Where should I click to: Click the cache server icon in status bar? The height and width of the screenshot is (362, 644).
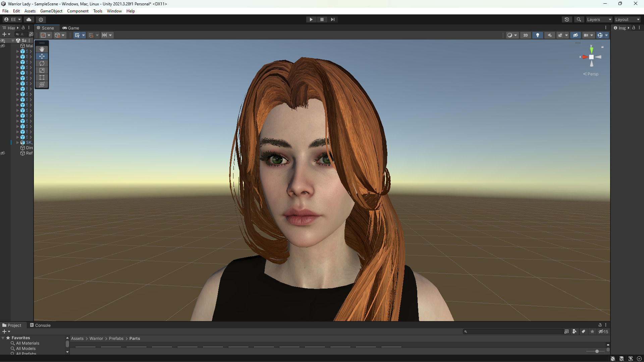(622, 359)
